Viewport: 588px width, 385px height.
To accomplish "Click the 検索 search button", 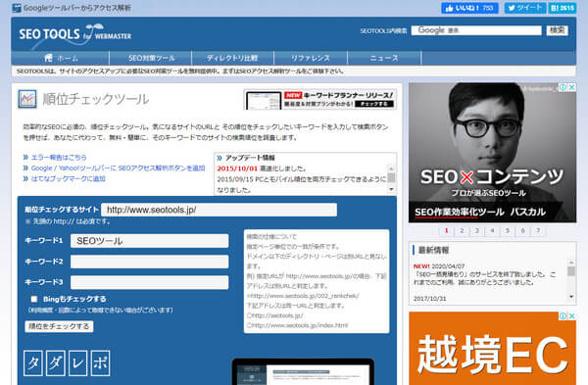I will [557, 30].
